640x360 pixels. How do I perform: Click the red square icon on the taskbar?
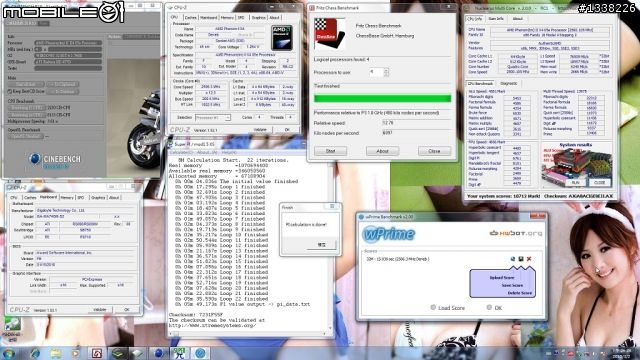97,353
